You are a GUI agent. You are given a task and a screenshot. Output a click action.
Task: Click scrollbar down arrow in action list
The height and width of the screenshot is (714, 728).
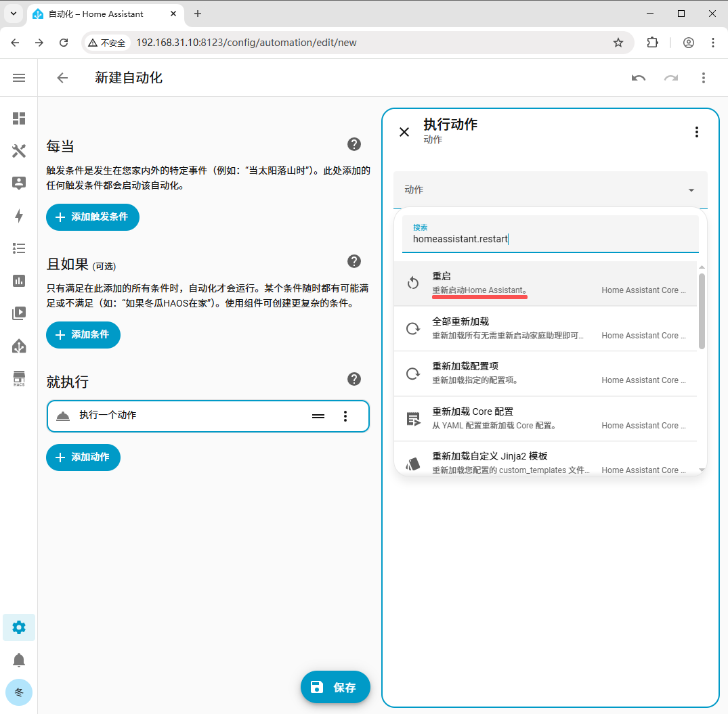point(702,470)
